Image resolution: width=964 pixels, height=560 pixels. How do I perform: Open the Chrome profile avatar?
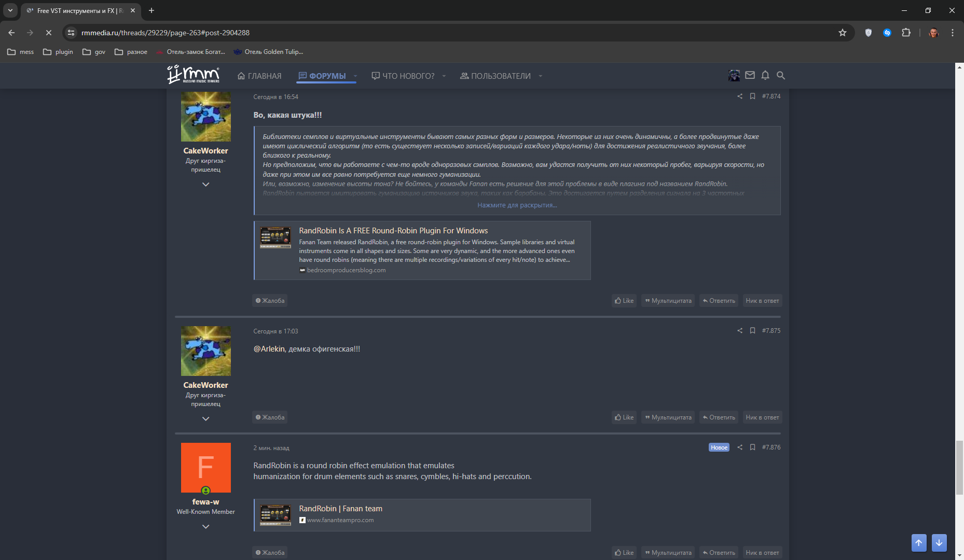point(934,33)
